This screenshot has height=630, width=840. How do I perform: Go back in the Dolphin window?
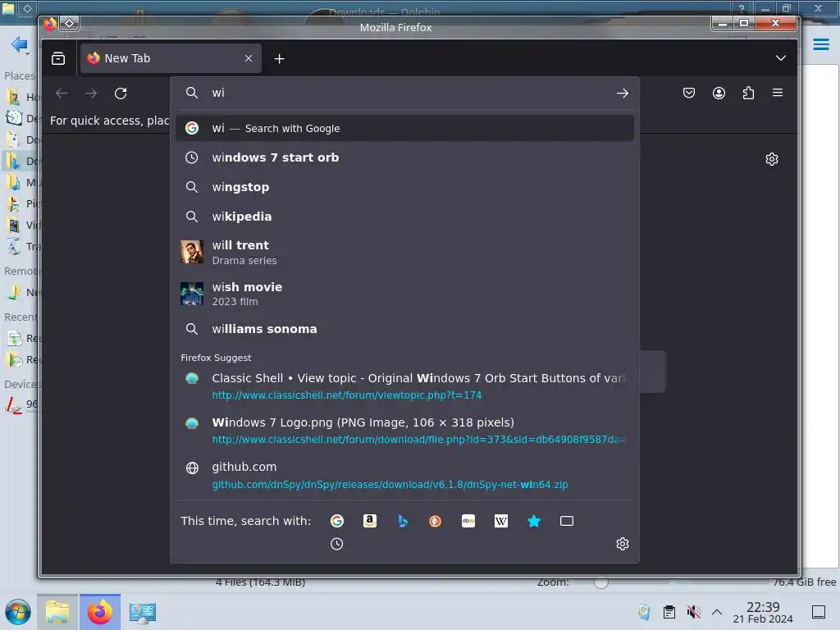point(20,44)
